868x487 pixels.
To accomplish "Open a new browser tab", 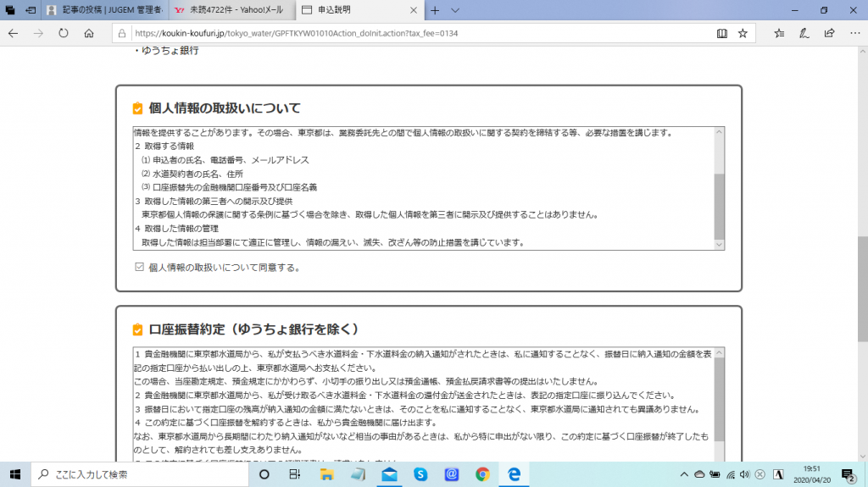I will pos(435,10).
